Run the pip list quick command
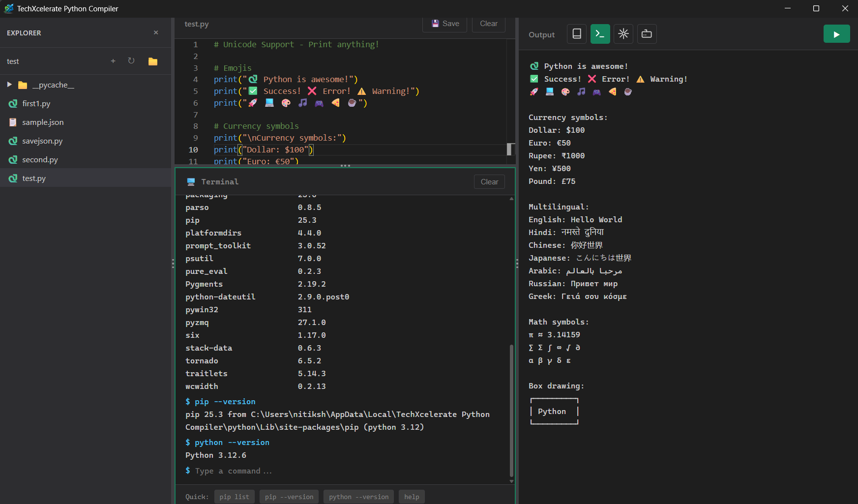 pyautogui.click(x=234, y=497)
